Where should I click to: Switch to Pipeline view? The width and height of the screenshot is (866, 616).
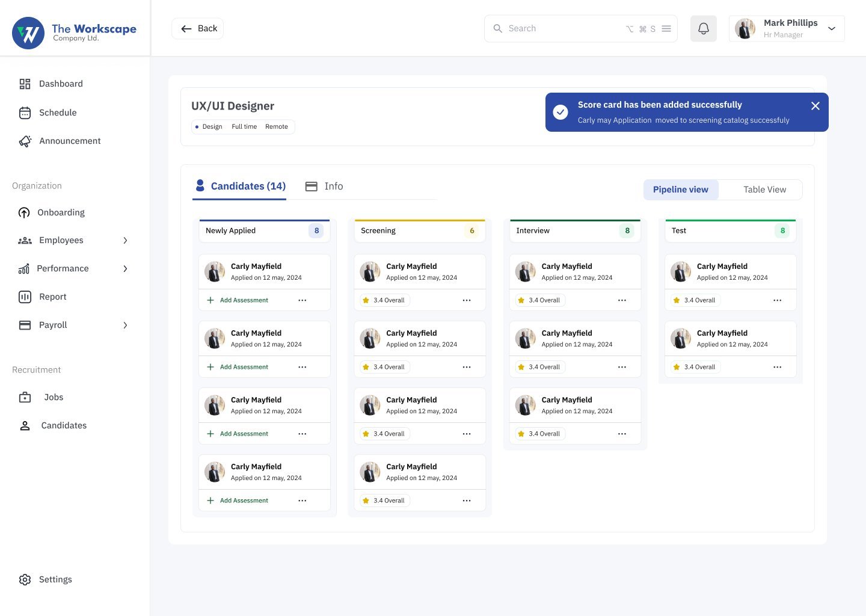(x=681, y=189)
